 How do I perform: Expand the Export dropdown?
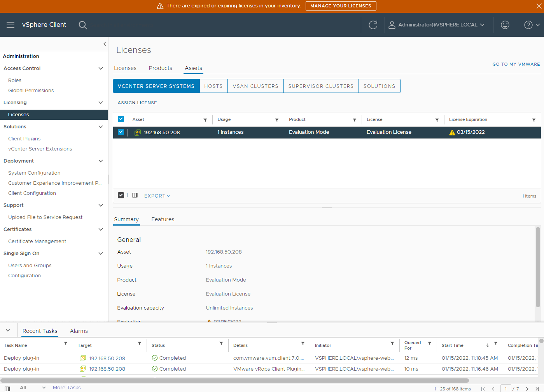(x=157, y=196)
